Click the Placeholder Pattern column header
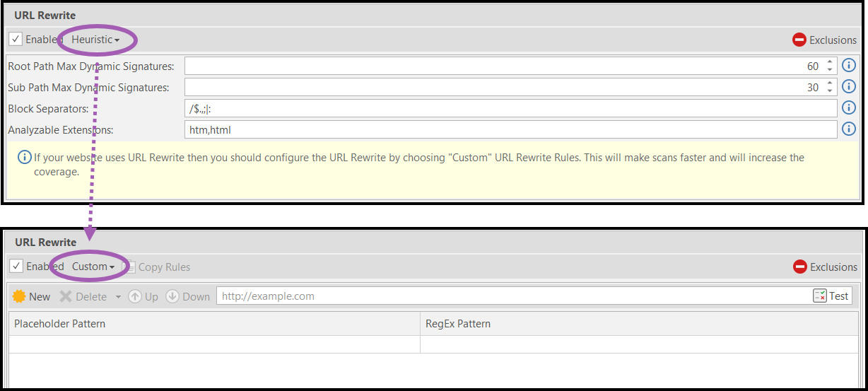The width and height of the screenshot is (868, 391). pos(214,324)
